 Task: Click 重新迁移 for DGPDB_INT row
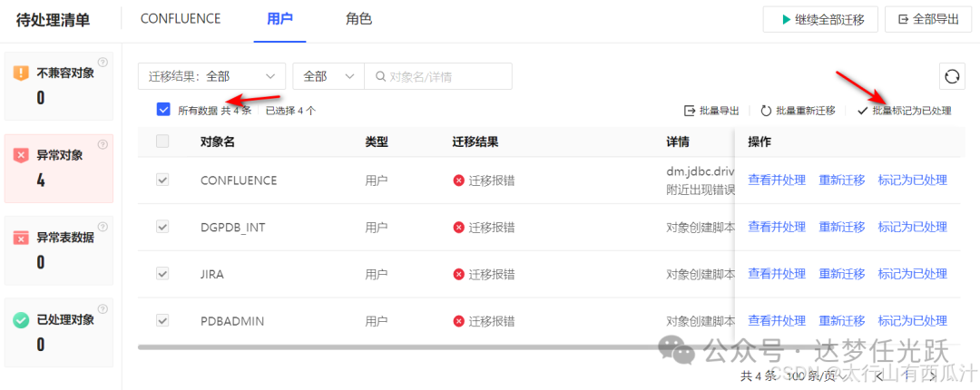[x=842, y=228]
